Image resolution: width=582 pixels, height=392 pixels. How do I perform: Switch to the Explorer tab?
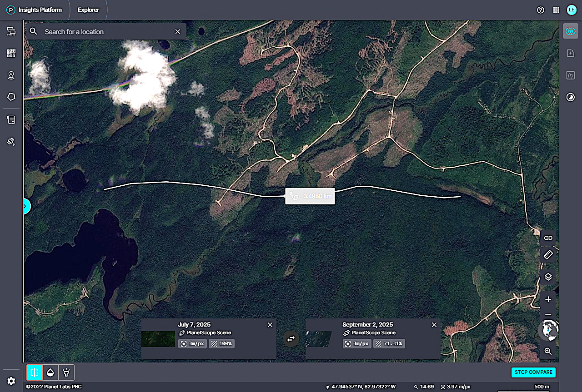point(88,10)
